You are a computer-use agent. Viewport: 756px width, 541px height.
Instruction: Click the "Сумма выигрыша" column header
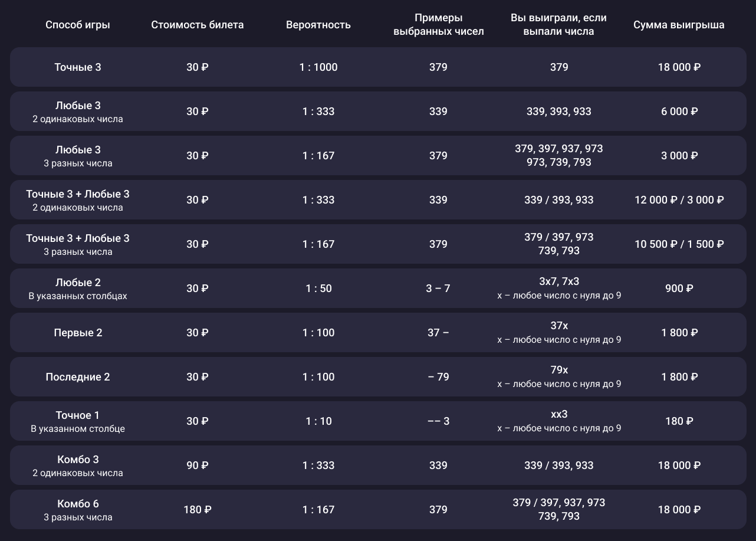tap(679, 25)
